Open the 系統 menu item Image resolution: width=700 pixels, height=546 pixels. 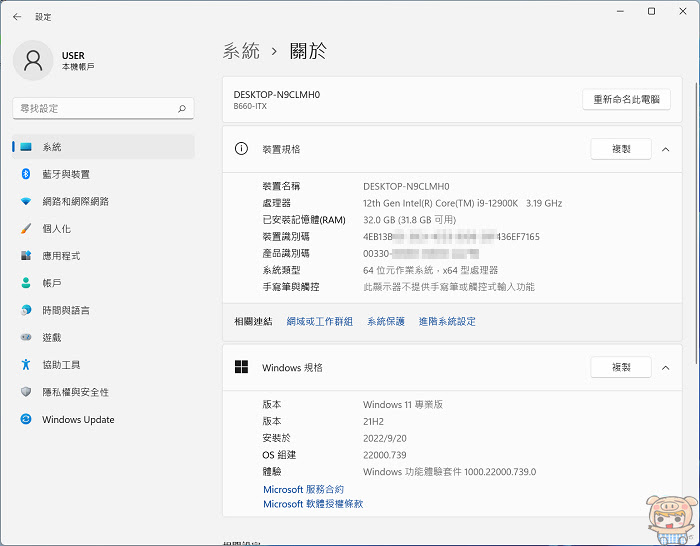point(103,146)
